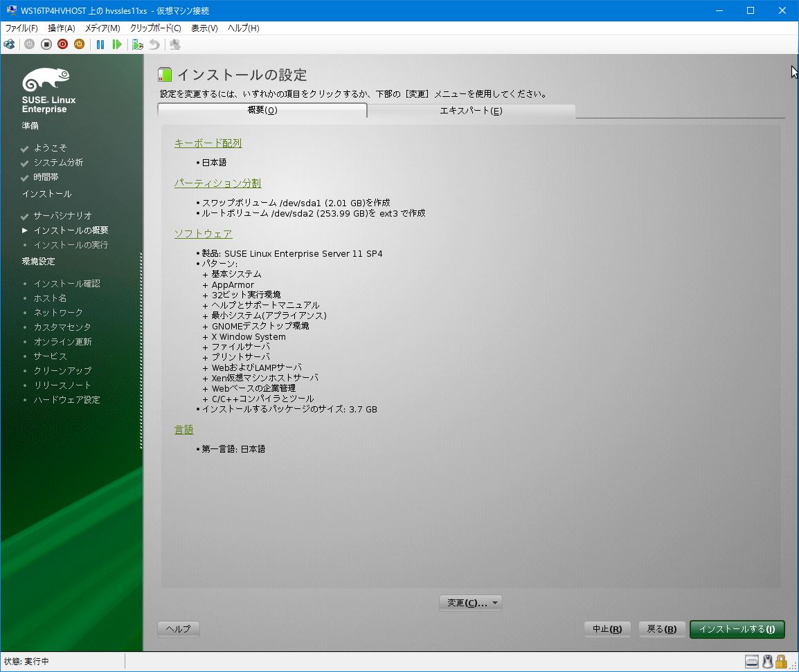Click インストール確認 sidebar step
Screen dimensions: 799x672
(x=66, y=283)
